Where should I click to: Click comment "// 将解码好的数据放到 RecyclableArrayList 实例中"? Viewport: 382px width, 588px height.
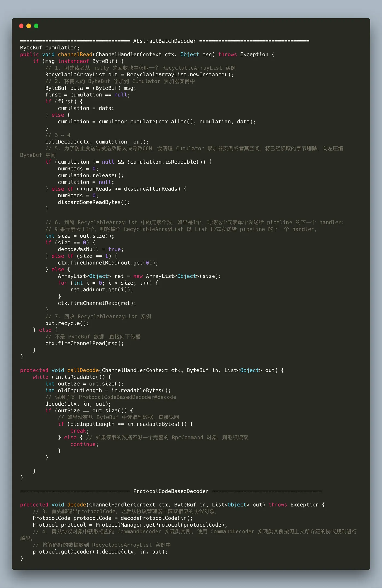[x=102, y=545]
